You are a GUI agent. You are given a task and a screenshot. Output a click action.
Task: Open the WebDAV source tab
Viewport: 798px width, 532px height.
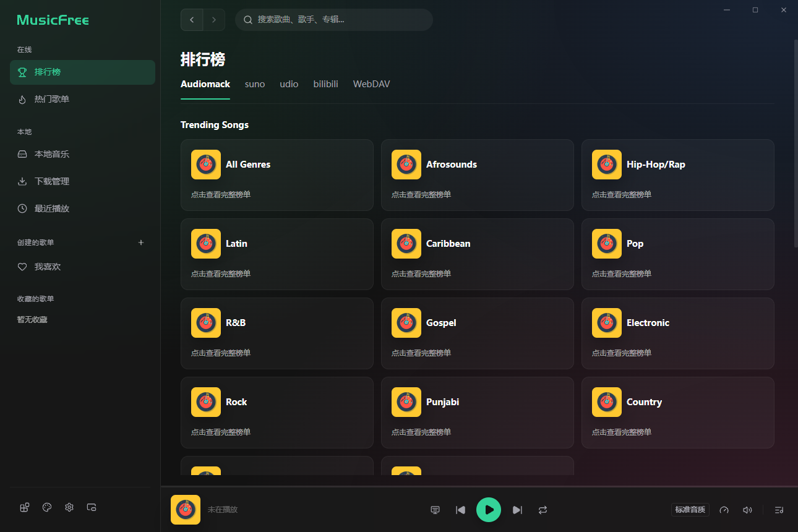tap(371, 84)
